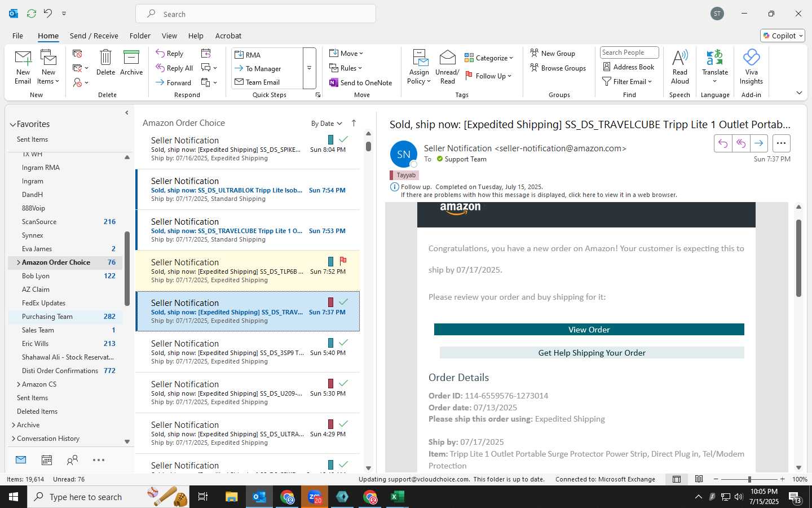Image resolution: width=812 pixels, height=508 pixels.
Task: Click the Reply button in ribbon
Action: (170, 53)
